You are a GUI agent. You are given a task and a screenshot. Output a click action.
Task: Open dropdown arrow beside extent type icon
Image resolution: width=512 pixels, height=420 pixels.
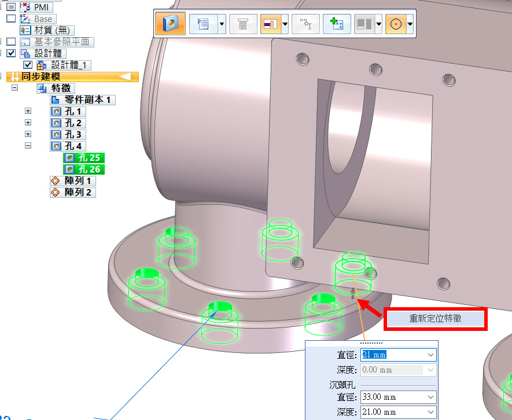click(285, 24)
